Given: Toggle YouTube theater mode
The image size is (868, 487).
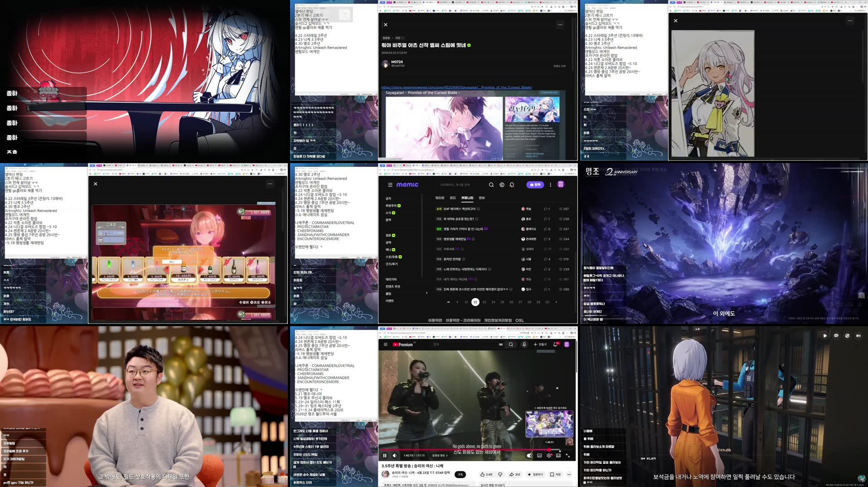Looking at the screenshot, I should point(558,456).
